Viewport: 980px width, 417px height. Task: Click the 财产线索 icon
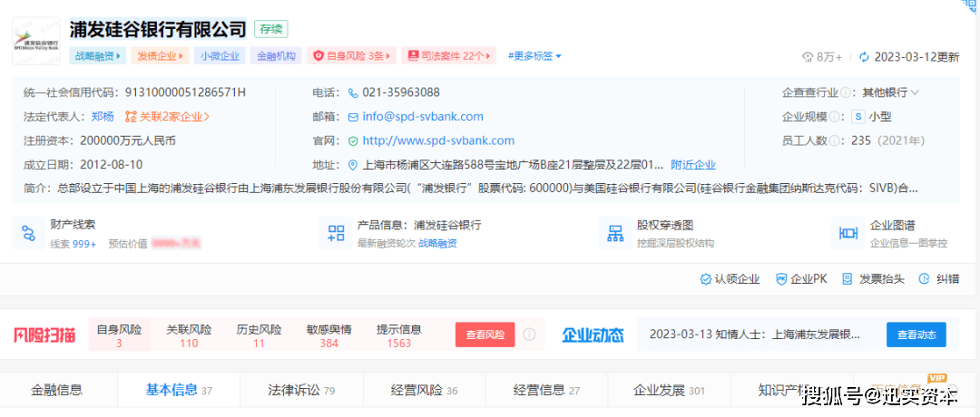28,233
